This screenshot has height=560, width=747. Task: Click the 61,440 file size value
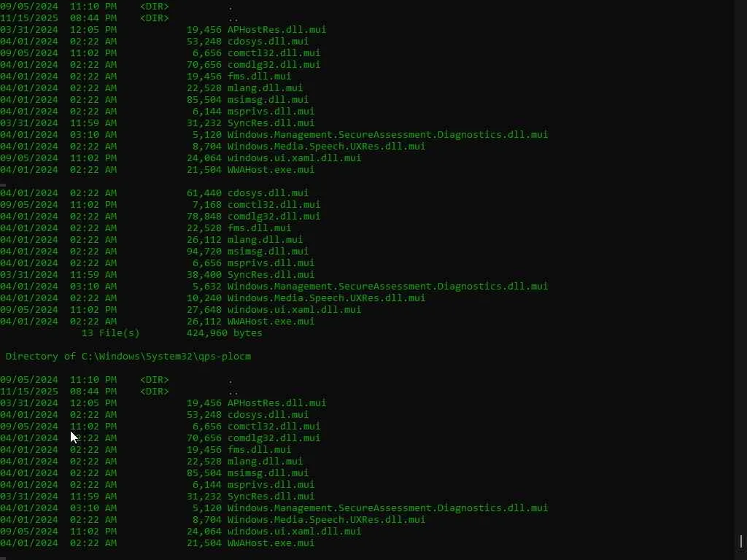[204, 193]
